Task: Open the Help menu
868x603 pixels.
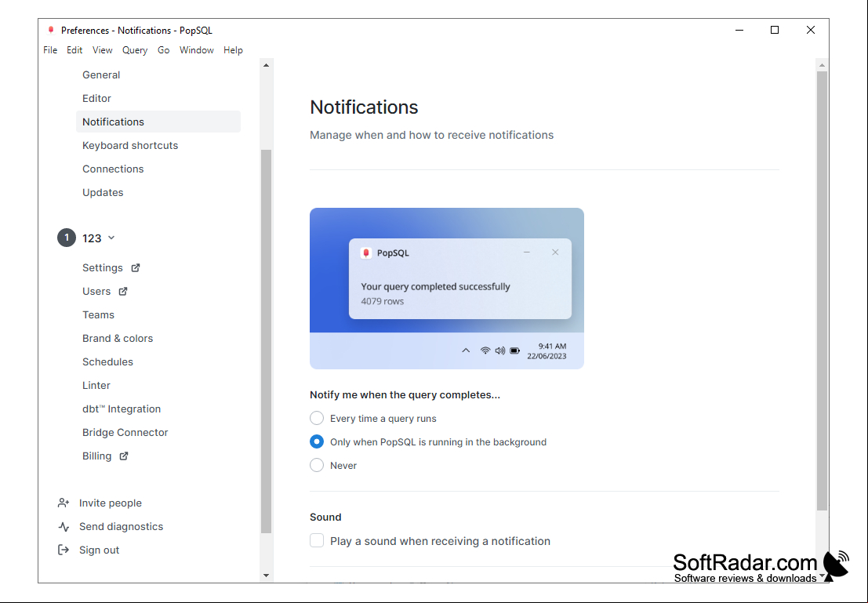Action: [233, 50]
